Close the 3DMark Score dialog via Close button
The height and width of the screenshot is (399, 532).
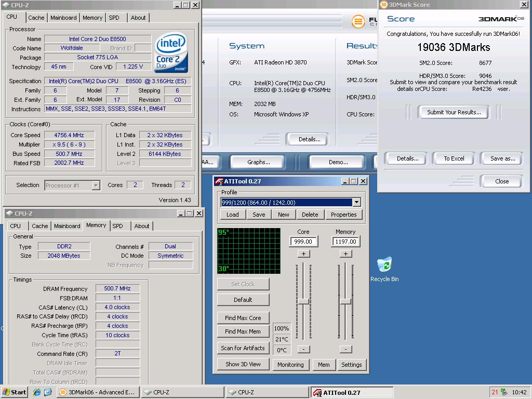point(501,181)
